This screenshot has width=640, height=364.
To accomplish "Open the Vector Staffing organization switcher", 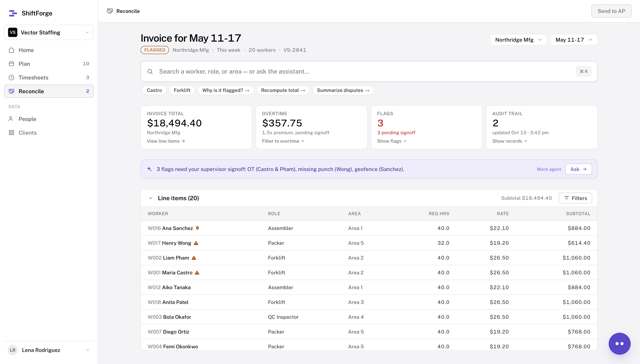I will (x=49, y=33).
